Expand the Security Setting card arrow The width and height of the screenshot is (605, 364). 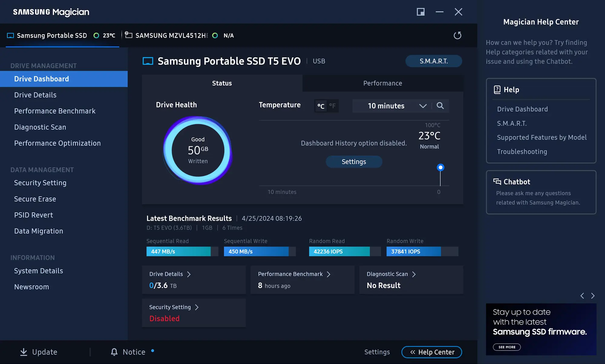coord(197,307)
